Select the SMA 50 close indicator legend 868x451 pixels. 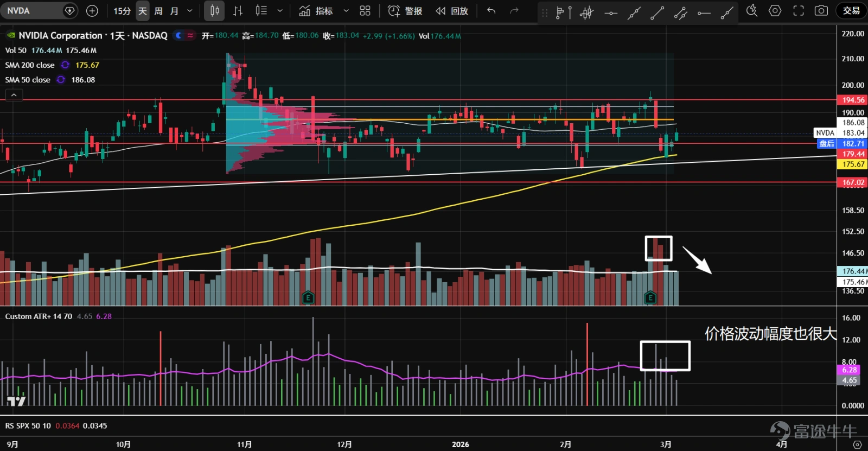(28, 80)
